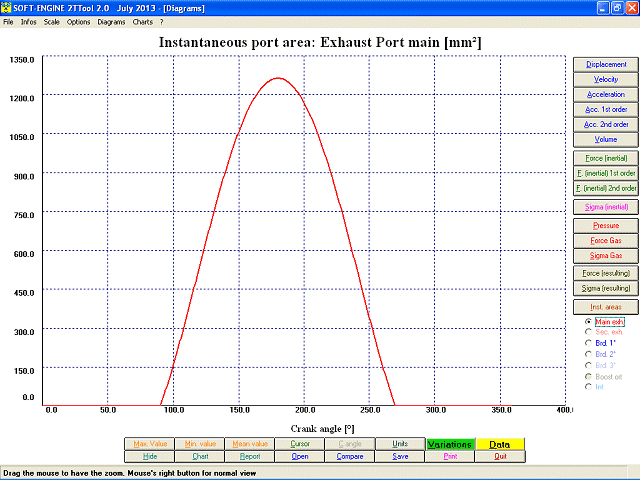Viewport: 640px width, 480px height.
Task: Open the Charts menu
Action: click(x=142, y=22)
